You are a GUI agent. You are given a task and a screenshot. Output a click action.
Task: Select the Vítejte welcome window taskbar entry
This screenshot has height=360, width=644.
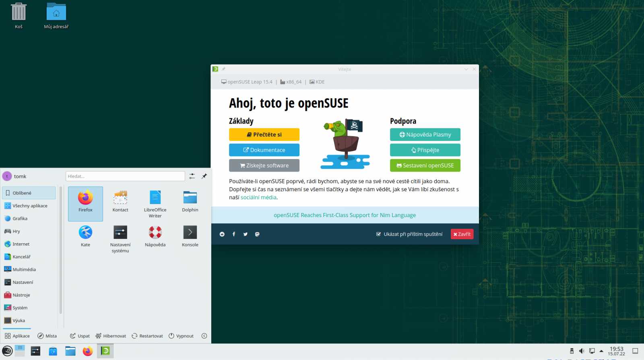coord(105,351)
